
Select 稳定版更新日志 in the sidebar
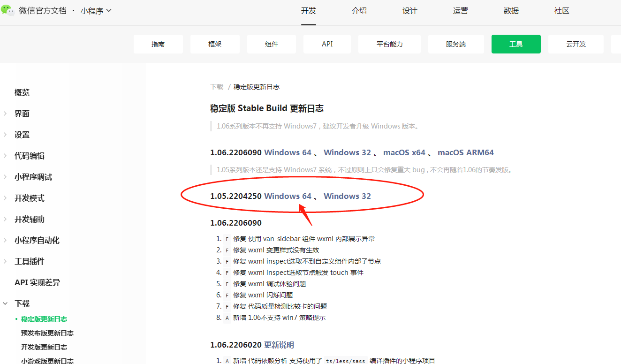pos(44,319)
